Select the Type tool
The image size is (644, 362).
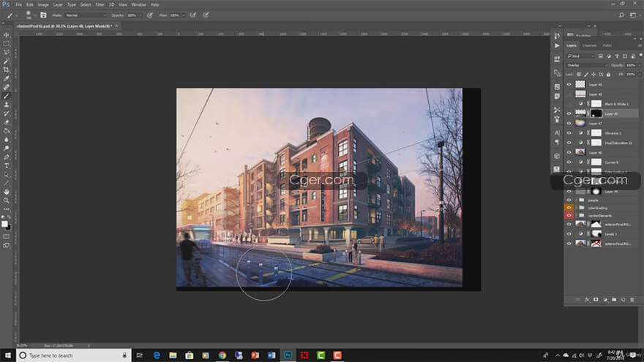click(7, 166)
